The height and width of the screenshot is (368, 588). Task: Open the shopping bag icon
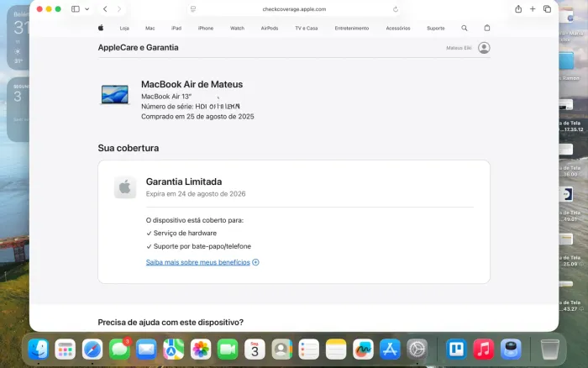486,28
